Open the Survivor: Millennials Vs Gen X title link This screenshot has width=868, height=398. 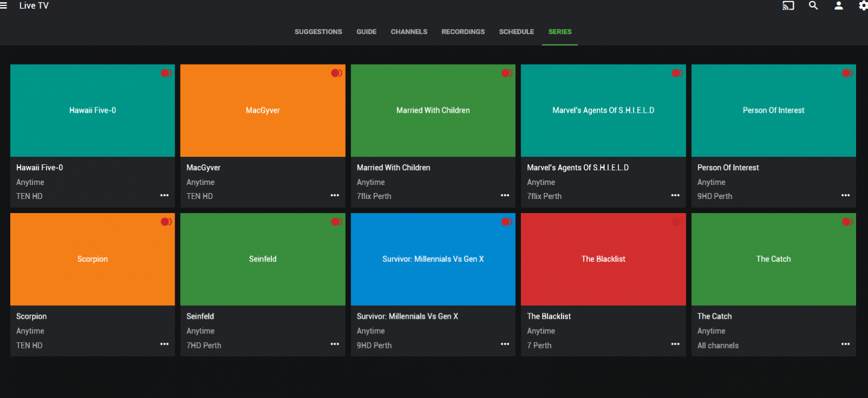point(407,316)
